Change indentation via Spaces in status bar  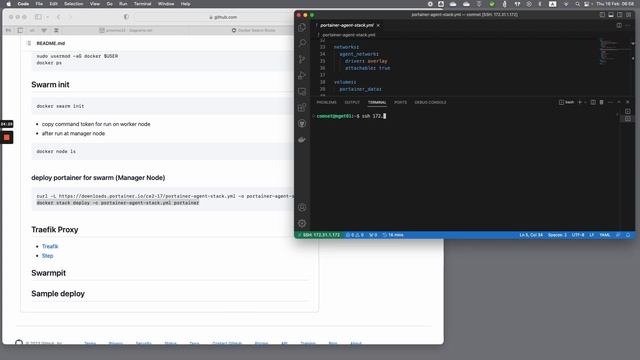tap(557, 235)
